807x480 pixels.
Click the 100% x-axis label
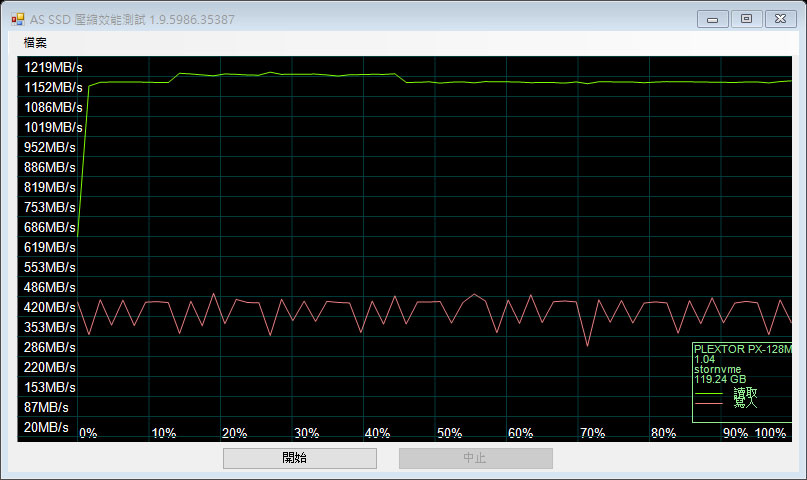tap(770, 433)
